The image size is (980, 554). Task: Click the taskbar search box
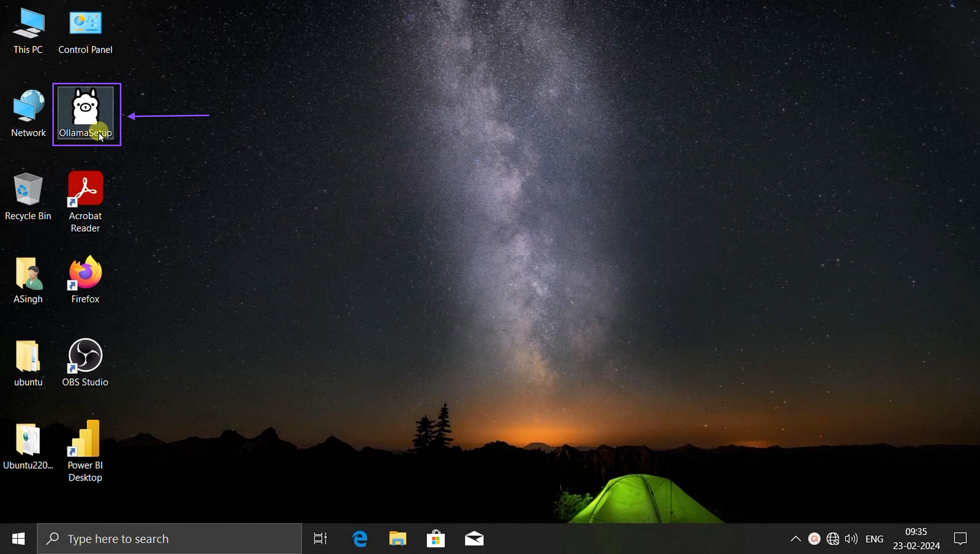coord(170,539)
